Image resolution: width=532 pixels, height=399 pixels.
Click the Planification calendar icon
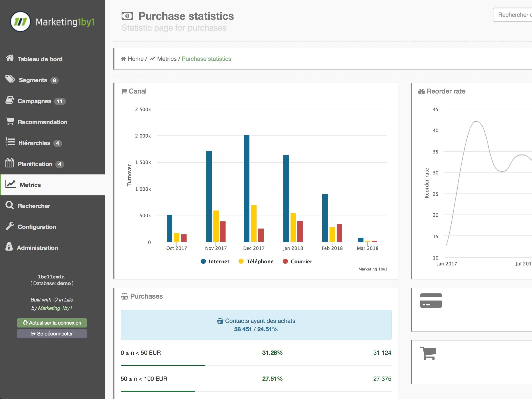10,163
